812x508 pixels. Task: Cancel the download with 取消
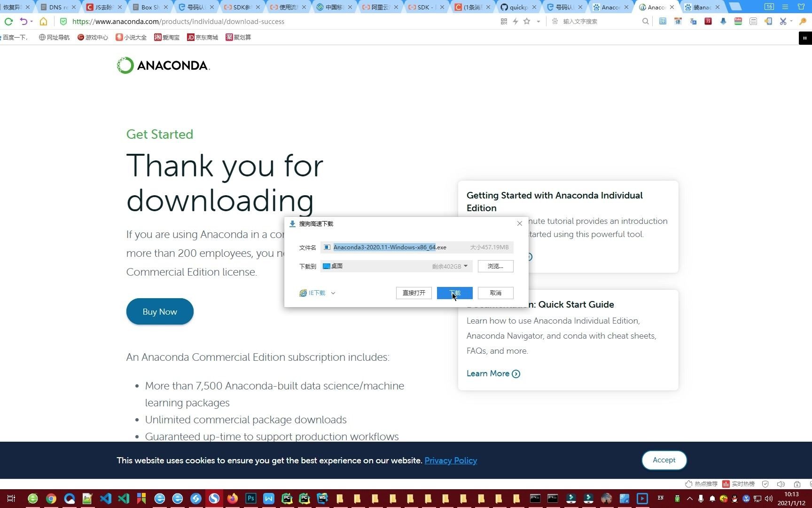[x=495, y=293]
